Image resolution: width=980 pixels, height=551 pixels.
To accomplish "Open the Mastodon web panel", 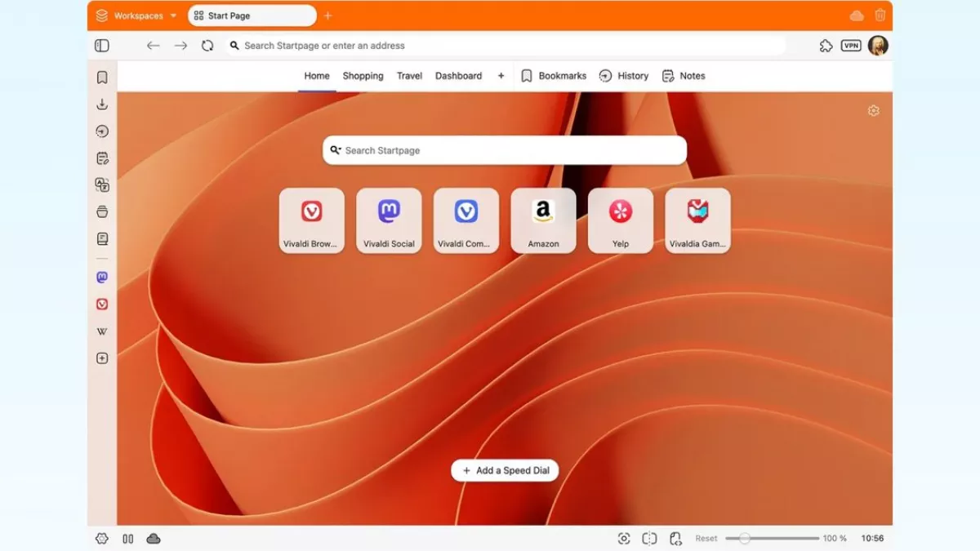I will [102, 278].
